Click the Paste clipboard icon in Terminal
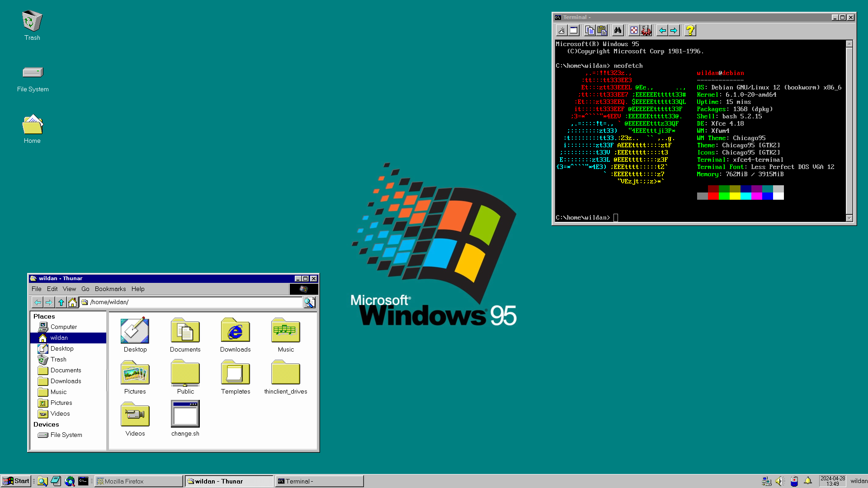 click(601, 30)
